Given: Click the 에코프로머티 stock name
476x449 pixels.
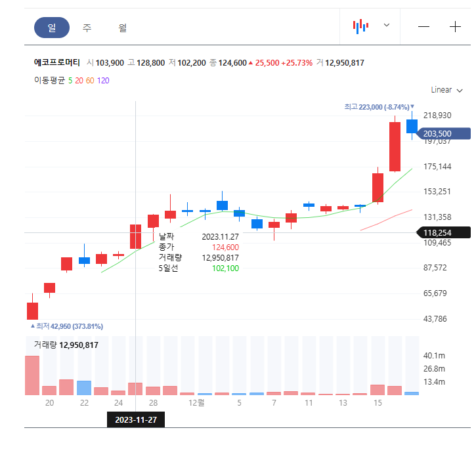Looking at the screenshot, I should pyautogui.click(x=56, y=63).
